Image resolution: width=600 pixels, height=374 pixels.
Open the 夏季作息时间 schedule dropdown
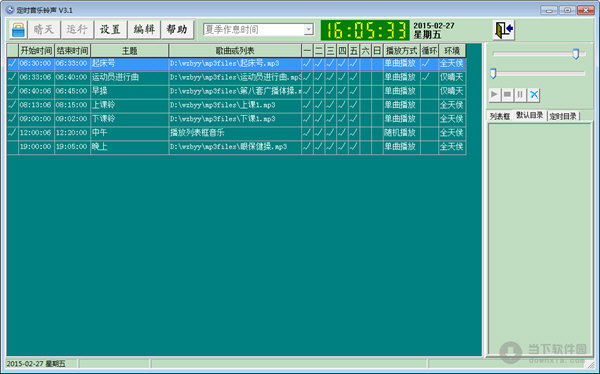point(308,29)
